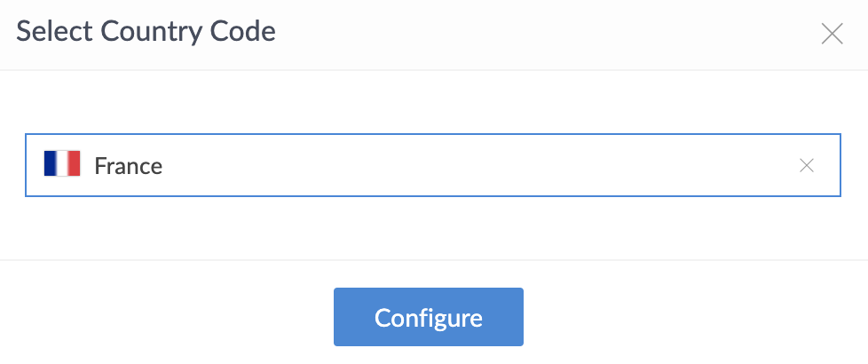Open the country code dropdown
868x364 pixels.
pyautogui.click(x=444, y=165)
